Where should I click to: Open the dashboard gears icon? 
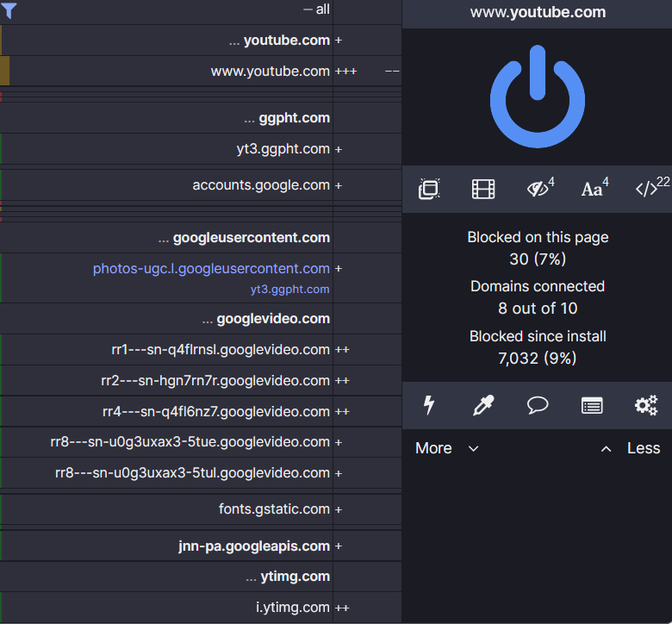(x=646, y=405)
